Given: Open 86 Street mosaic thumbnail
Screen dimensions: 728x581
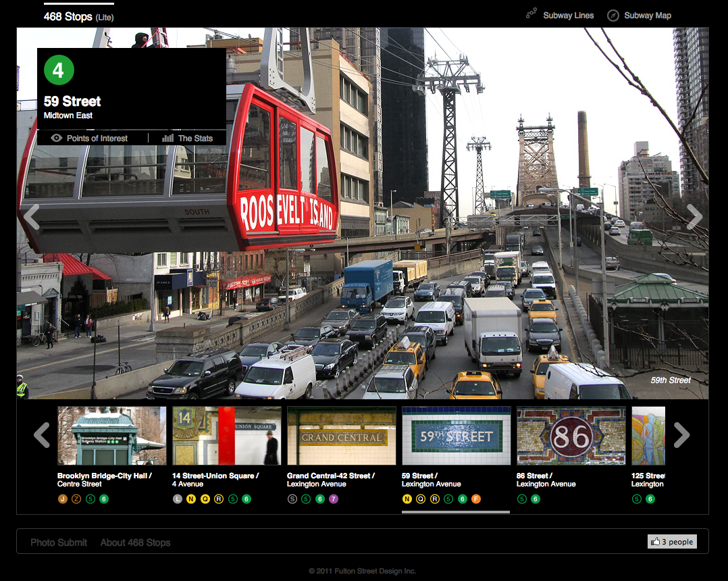Looking at the screenshot, I should 571,436.
